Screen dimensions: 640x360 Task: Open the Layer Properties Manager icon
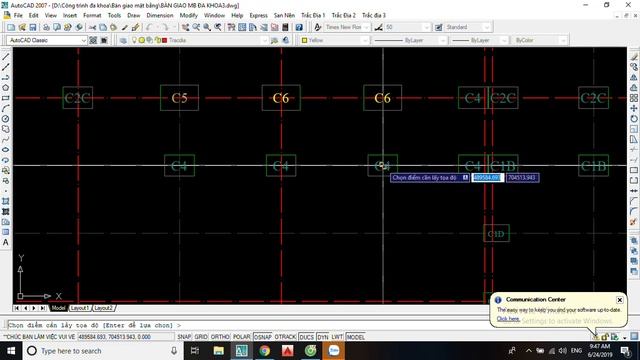(x=123, y=40)
